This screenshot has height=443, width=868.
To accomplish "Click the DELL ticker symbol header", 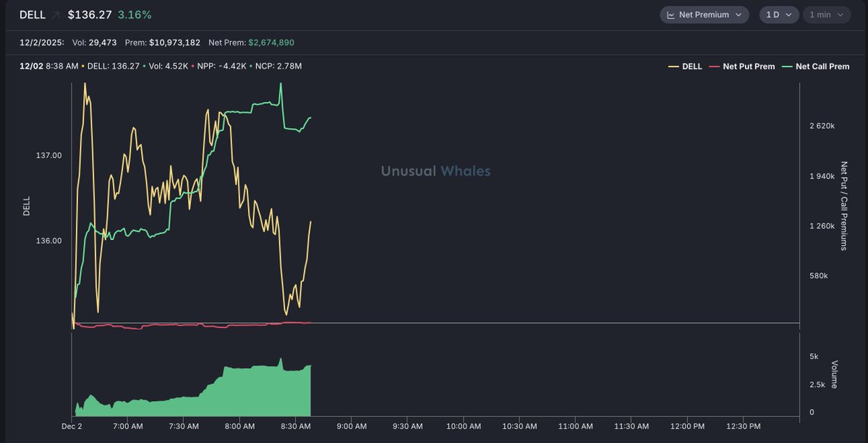I will (33, 15).
